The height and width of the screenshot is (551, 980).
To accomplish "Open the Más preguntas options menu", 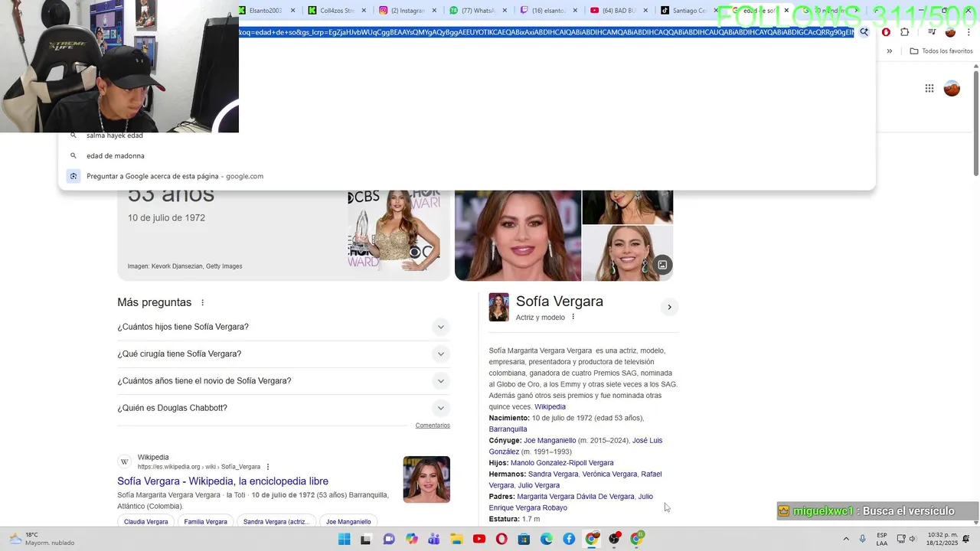I will 202,303.
